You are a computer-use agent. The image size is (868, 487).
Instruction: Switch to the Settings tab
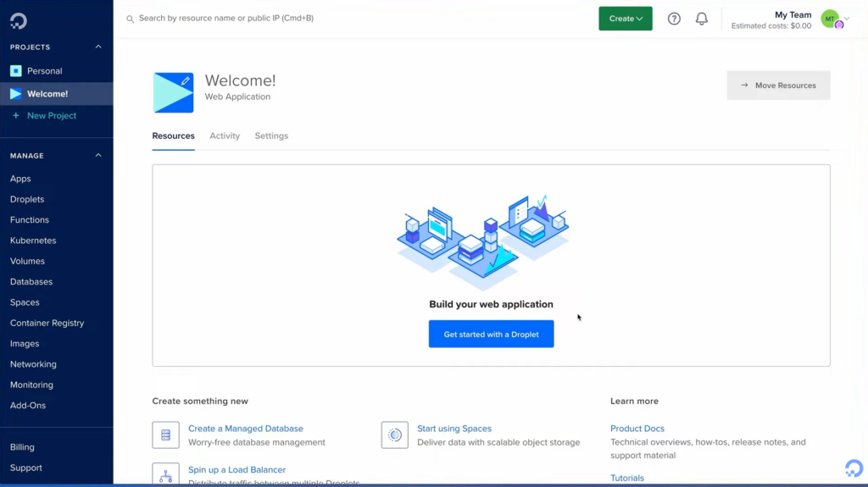click(271, 136)
